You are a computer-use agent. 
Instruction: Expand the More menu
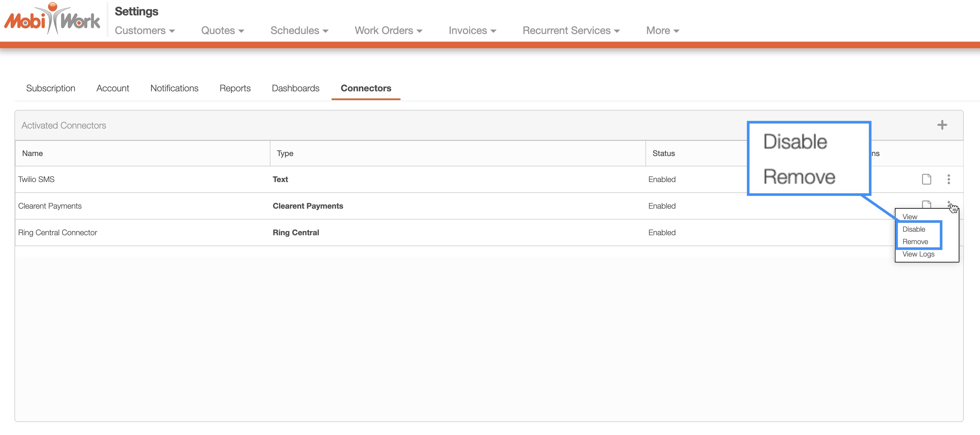click(662, 30)
